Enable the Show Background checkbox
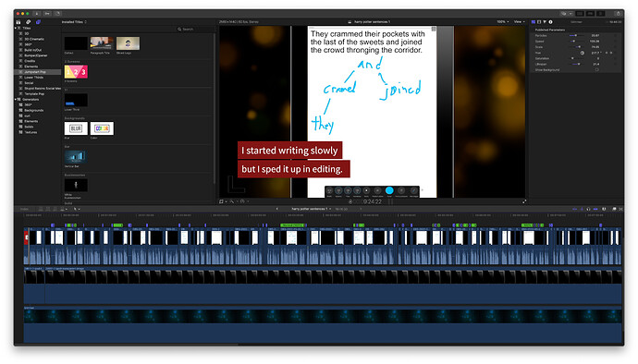Viewport: 638px width, 364px height. coord(597,70)
